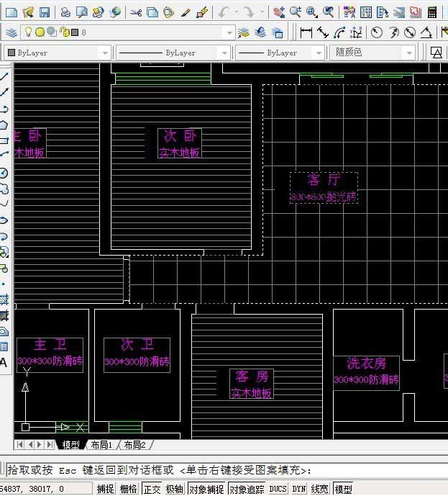448x496 pixels.
Task: Switch to the 布局2 layout tab
Action: (134, 445)
